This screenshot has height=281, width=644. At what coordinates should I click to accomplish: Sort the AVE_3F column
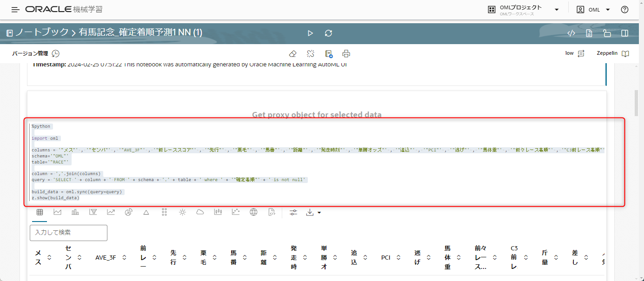tap(124, 257)
